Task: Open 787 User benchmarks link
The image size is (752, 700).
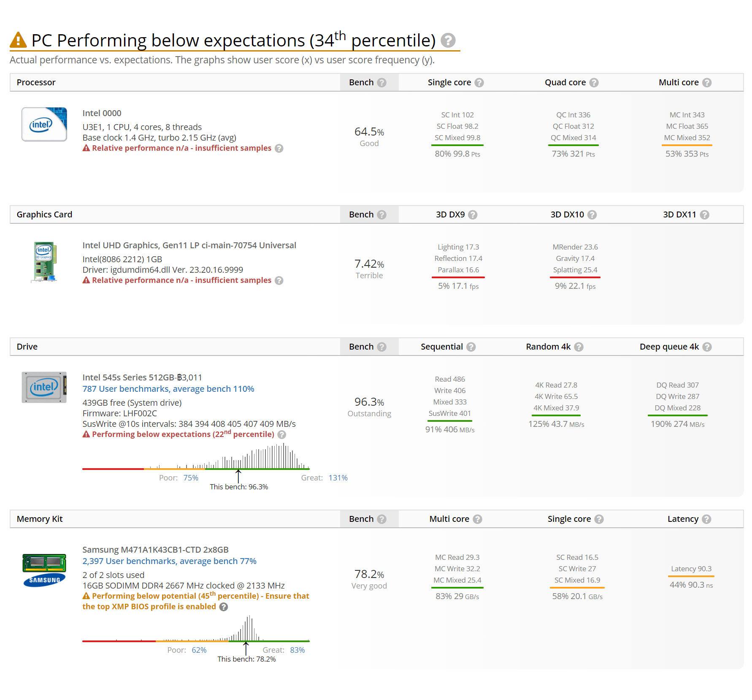Action: click(x=168, y=389)
